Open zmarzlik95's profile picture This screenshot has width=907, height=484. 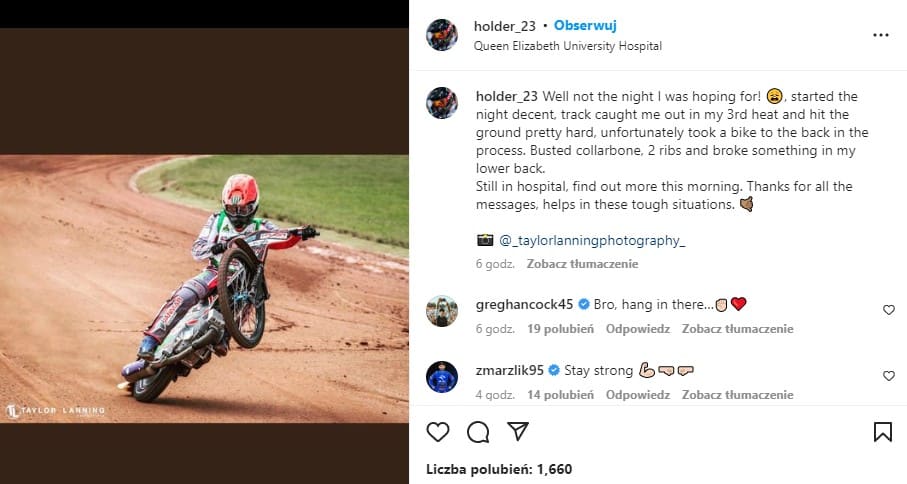(x=442, y=377)
